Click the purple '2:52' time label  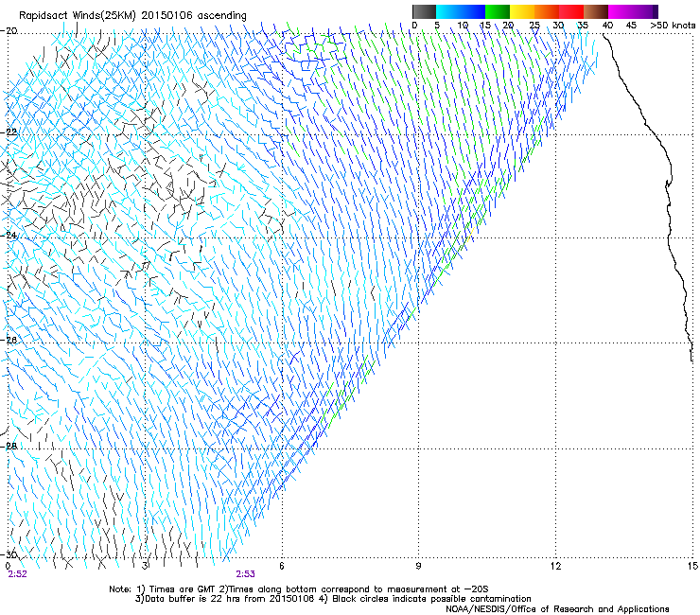17,574
